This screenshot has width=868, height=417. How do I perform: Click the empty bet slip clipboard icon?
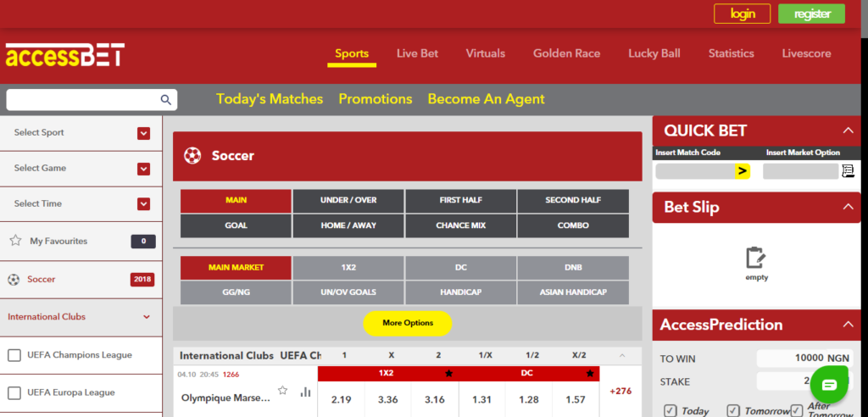click(x=756, y=258)
